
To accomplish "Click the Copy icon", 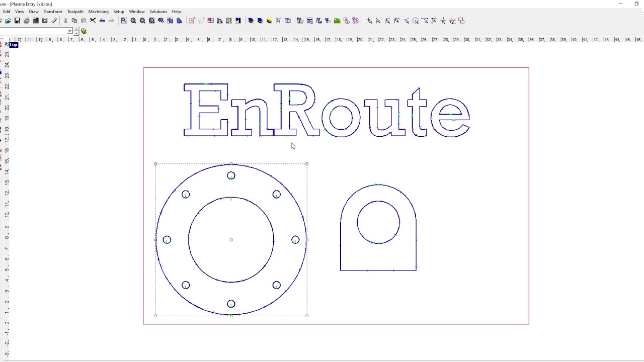I will click(74, 21).
